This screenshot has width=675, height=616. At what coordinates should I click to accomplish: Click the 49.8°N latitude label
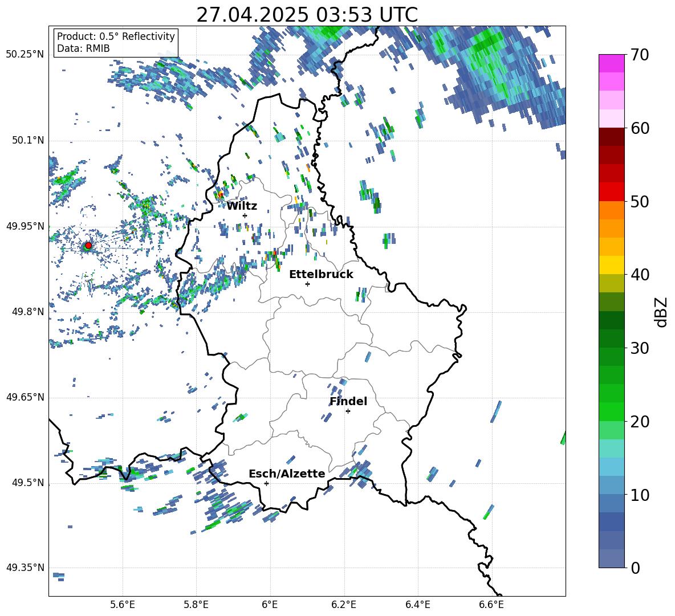(28, 312)
